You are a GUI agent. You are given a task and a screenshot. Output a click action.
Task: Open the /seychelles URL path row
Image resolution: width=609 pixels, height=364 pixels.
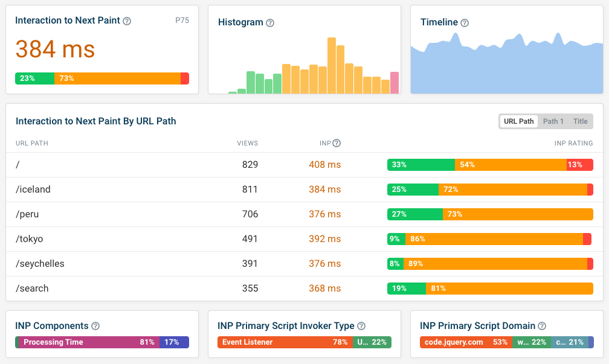tap(304, 264)
